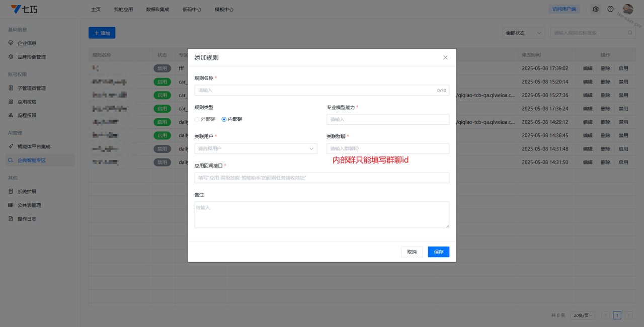Click the 访问用户端 button
This screenshot has height=327, width=644.
(563, 9)
